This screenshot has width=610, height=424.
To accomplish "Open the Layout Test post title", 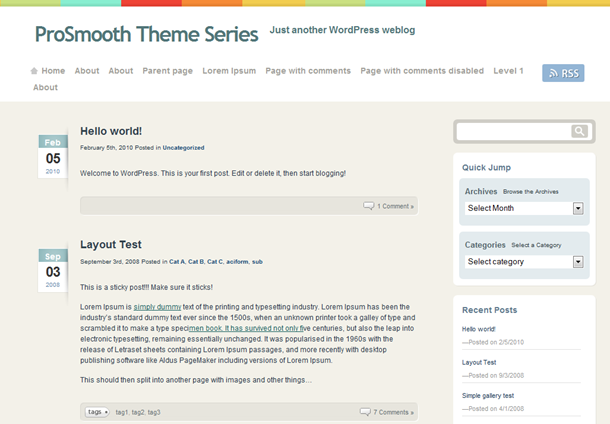I will pyautogui.click(x=111, y=244).
